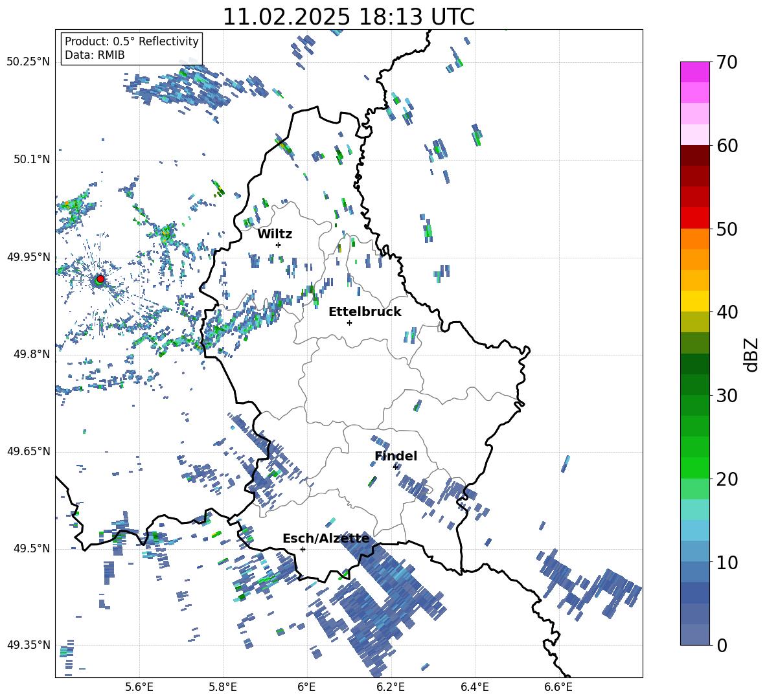Click the light cyan colorbar segment above 10
Image resolution: width=767 pixels, height=700 pixels.
tap(694, 530)
